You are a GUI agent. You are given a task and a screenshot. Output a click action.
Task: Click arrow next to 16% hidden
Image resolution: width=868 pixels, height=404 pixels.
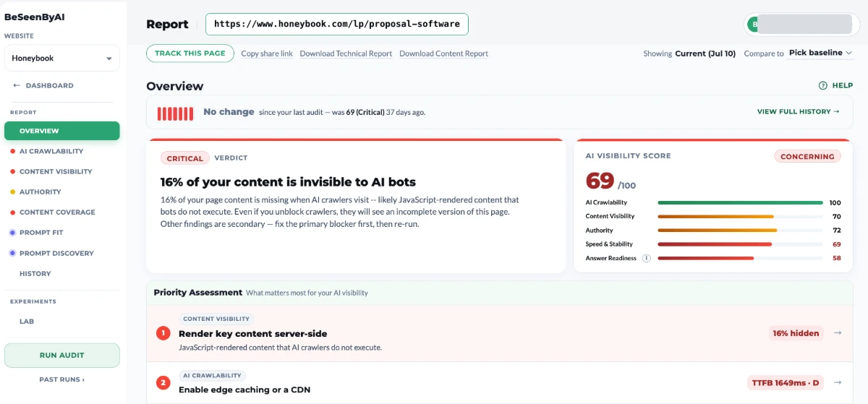pos(838,333)
